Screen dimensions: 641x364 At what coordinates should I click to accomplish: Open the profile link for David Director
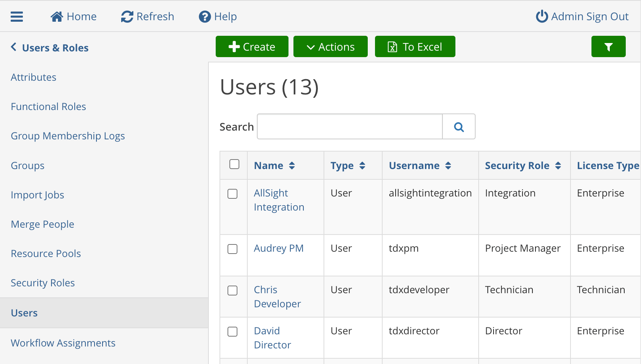(272, 337)
